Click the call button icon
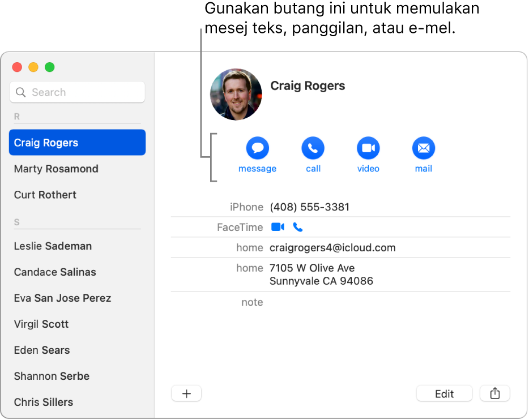 coord(313,148)
